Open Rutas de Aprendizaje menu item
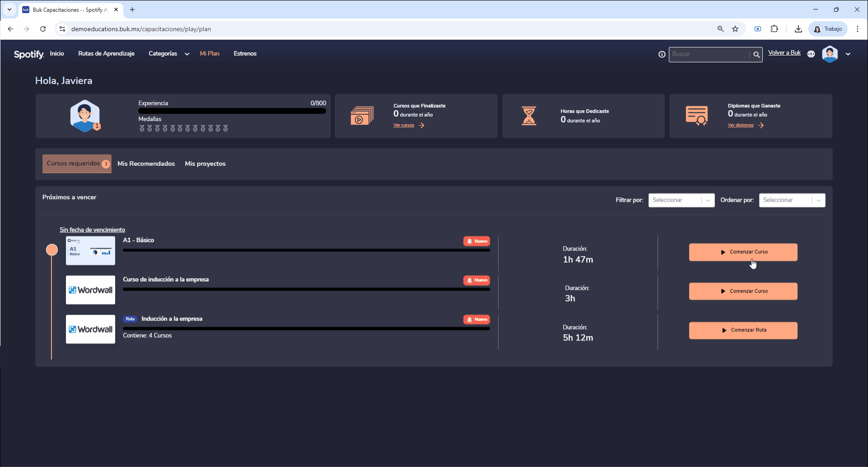The width and height of the screenshot is (868, 467). [x=106, y=54]
